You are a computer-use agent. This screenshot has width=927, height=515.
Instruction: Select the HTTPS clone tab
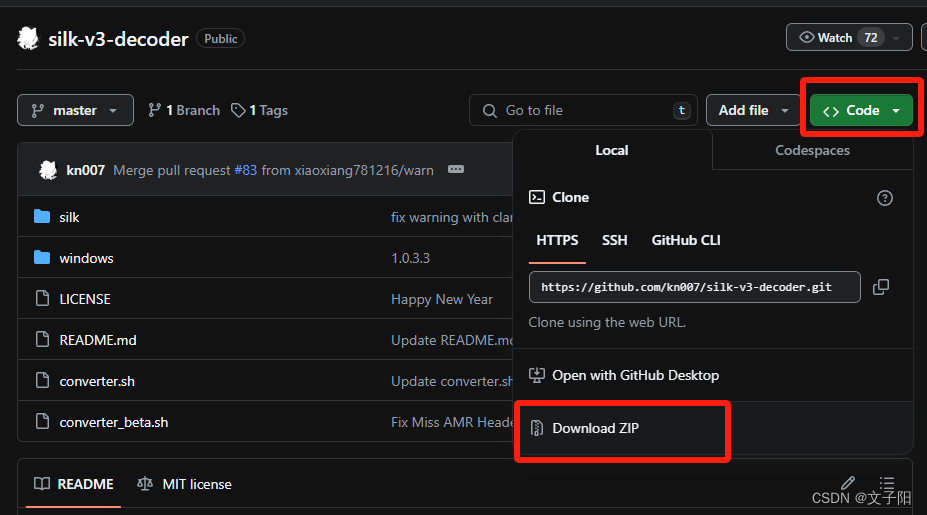point(557,241)
